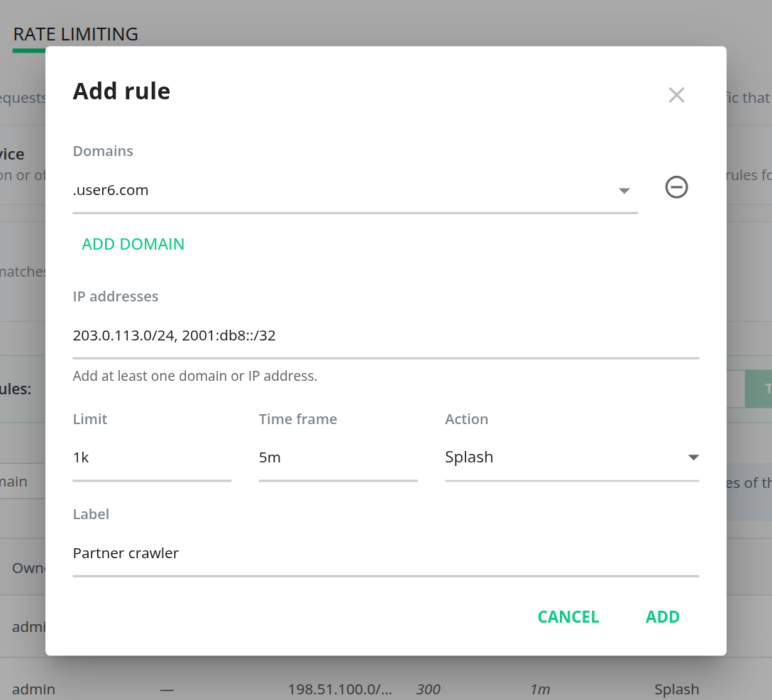
Task: Open the .user6.com domain dropdown
Action: [355, 191]
